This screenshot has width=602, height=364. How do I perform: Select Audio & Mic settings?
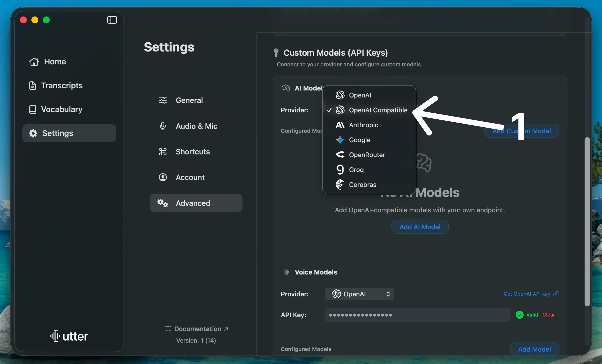196,126
